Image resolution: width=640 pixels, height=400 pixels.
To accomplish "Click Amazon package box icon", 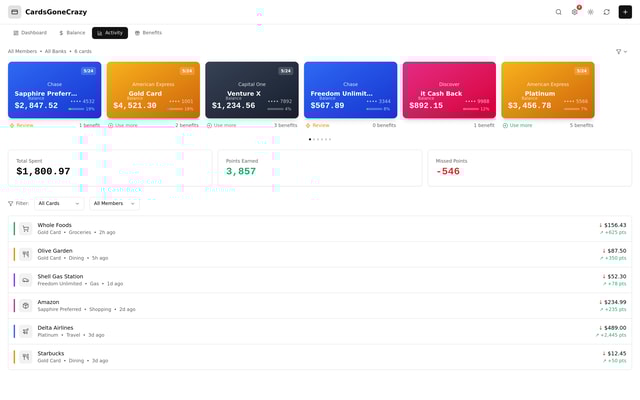I will click(25, 306).
